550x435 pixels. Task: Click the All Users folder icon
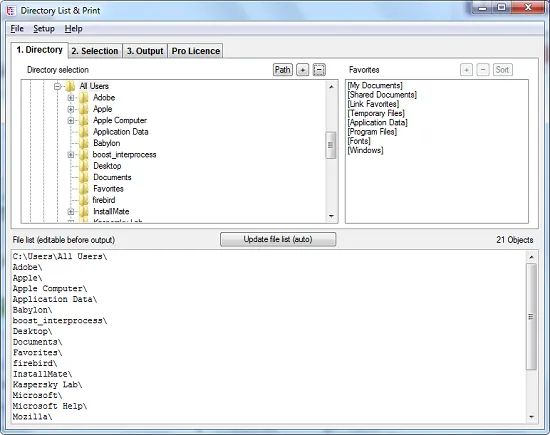click(70, 86)
